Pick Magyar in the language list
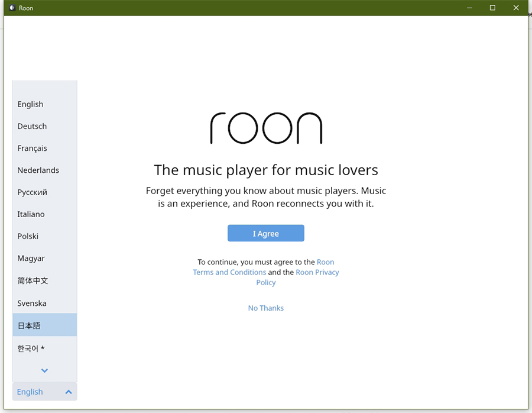 (x=31, y=258)
